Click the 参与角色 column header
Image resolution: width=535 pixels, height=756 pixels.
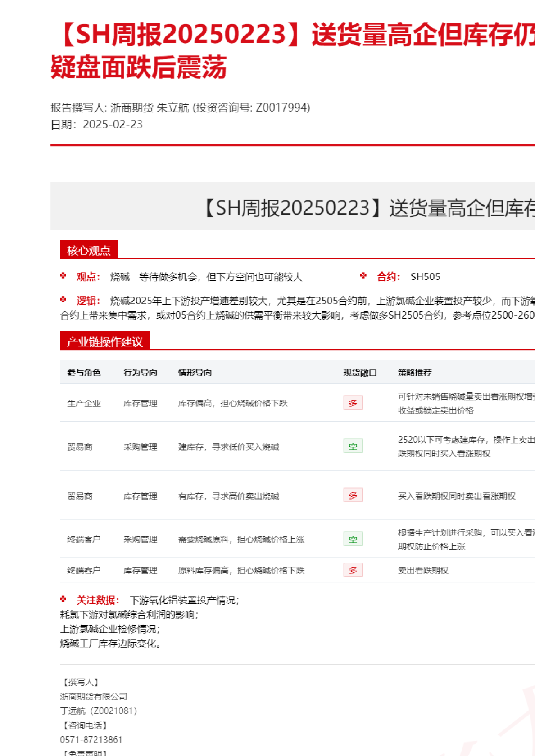[x=84, y=373]
